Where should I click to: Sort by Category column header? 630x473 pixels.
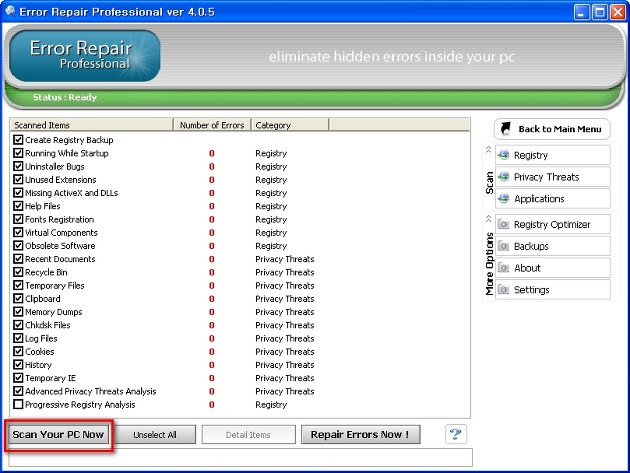(x=290, y=125)
